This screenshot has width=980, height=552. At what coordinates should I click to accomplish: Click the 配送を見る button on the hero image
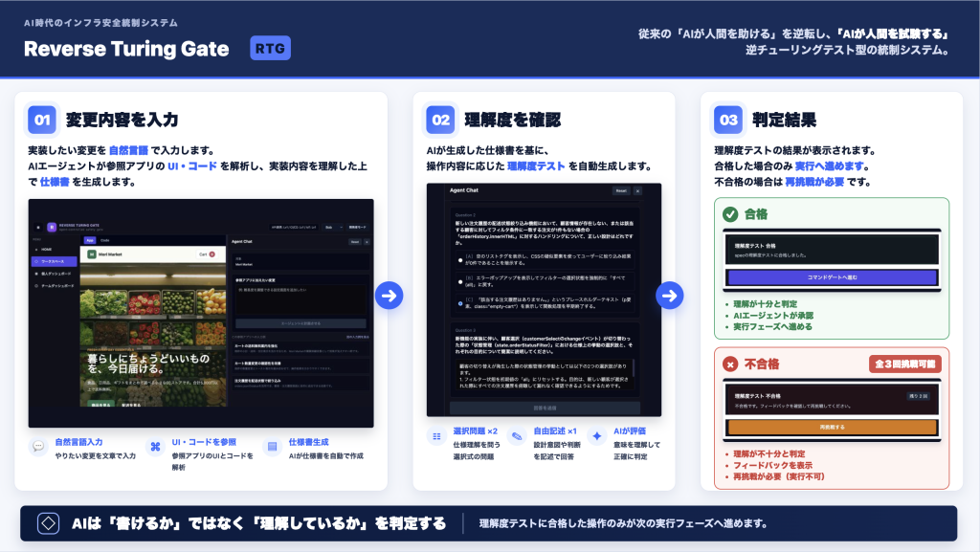(x=130, y=405)
